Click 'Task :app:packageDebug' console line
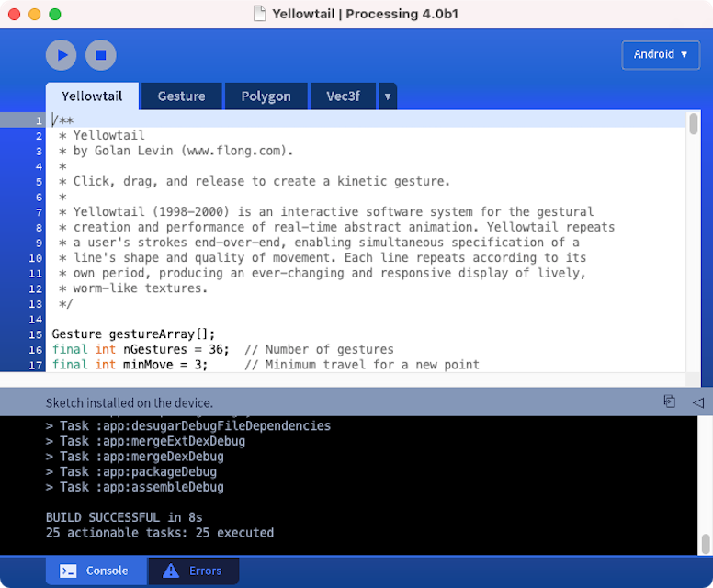This screenshot has height=588, width=713. click(131, 472)
